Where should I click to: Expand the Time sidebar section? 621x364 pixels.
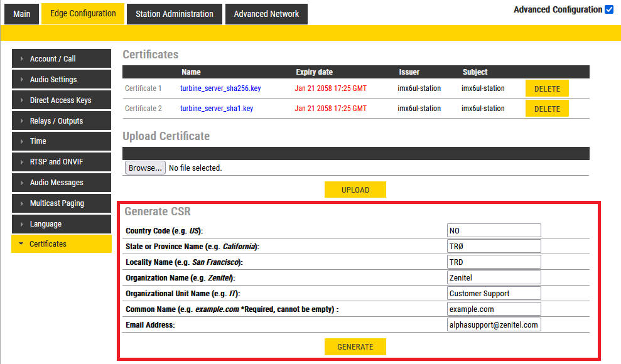click(x=61, y=141)
